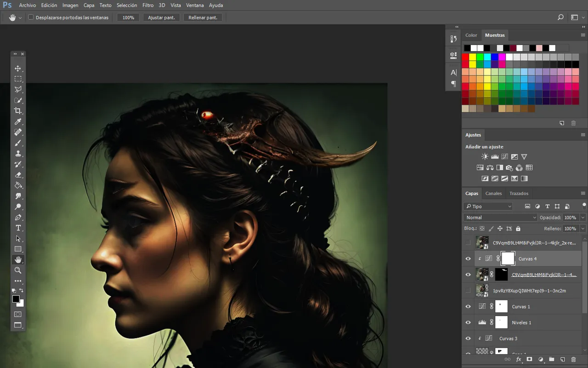Select the Clone Stamp tool
This screenshot has height=368, width=588.
point(18,154)
